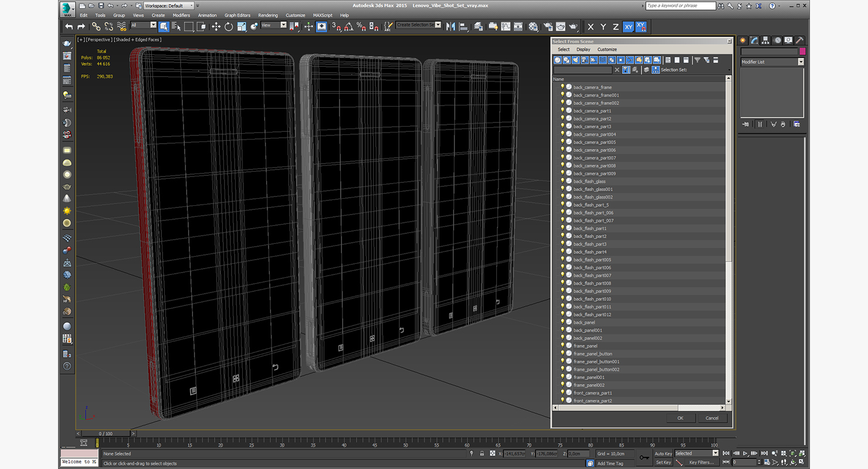Image resolution: width=868 pixels, height=469 pixels.
Task: Click the Align tool icon
Action: tap(463, 26)
